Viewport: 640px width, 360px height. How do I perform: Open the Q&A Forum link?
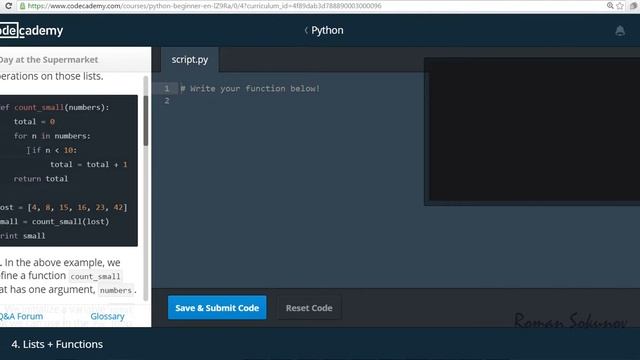click(x=21, y=316)
